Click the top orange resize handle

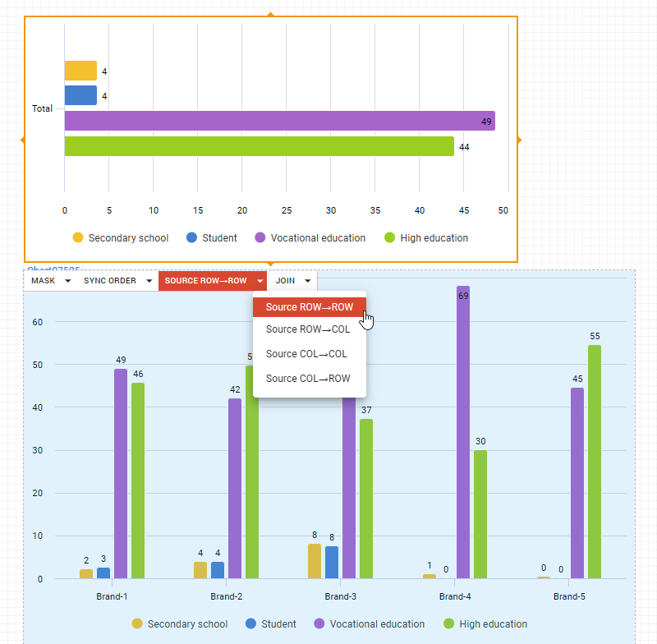[x=271, y=15]
